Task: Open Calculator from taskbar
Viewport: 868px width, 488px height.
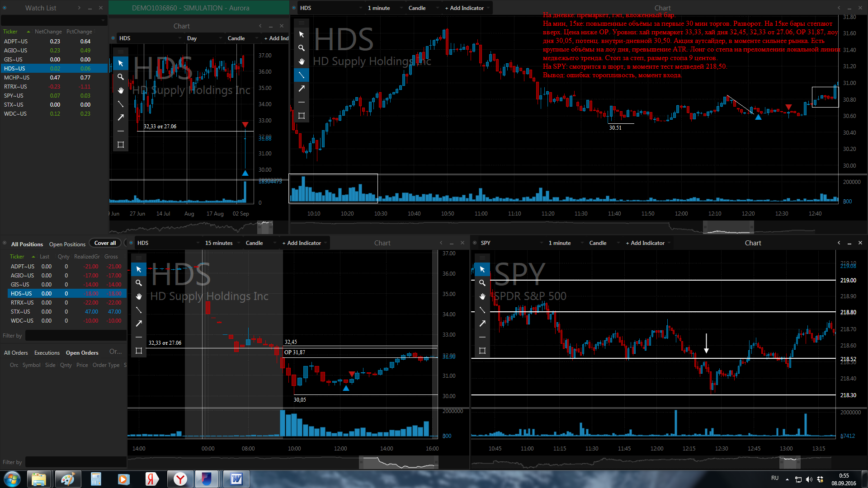Action: coord(96,479)
